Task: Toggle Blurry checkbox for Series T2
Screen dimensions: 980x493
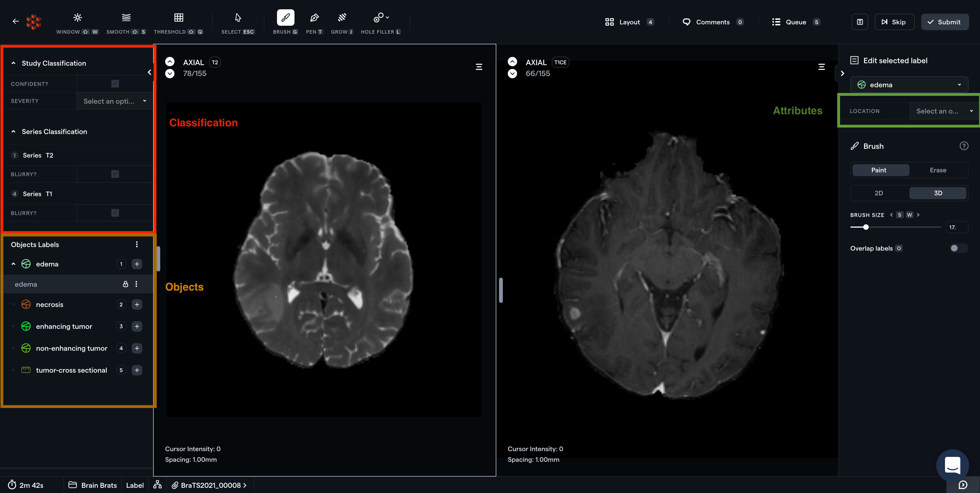Action: [115, 174]
